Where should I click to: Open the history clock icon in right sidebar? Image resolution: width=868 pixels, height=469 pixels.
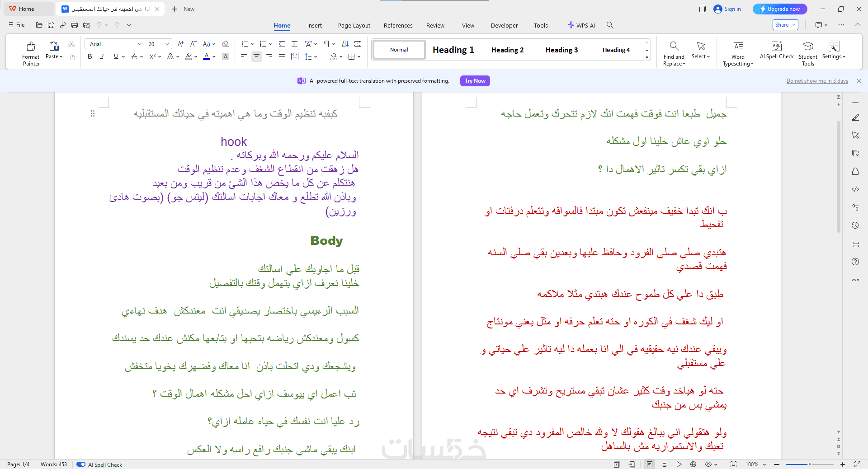pos(855,225)
